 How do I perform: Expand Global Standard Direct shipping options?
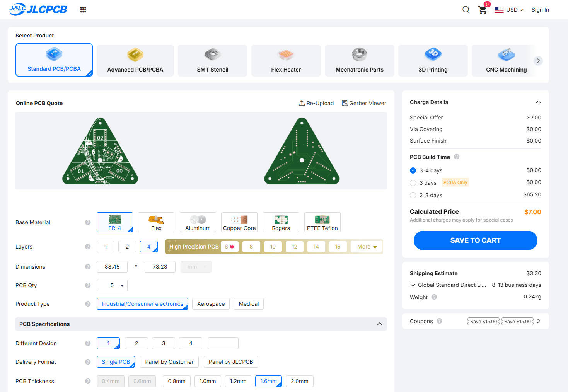coord(413,285)
